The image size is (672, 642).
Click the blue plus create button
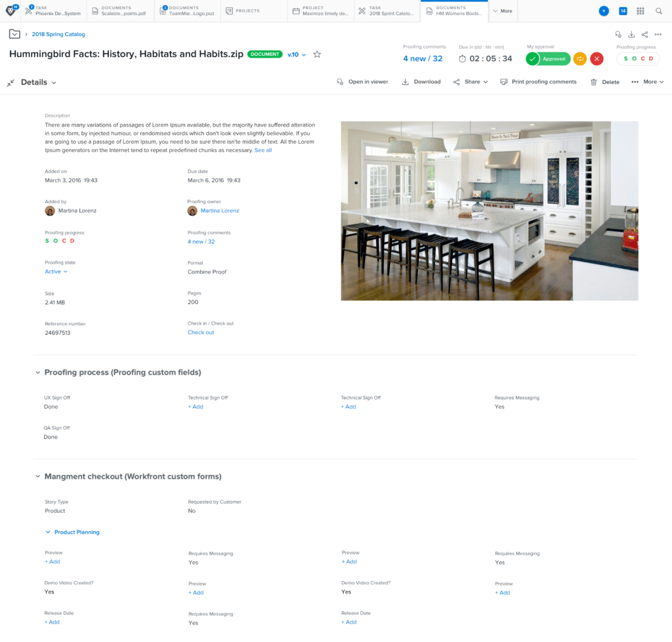(604, 11)
